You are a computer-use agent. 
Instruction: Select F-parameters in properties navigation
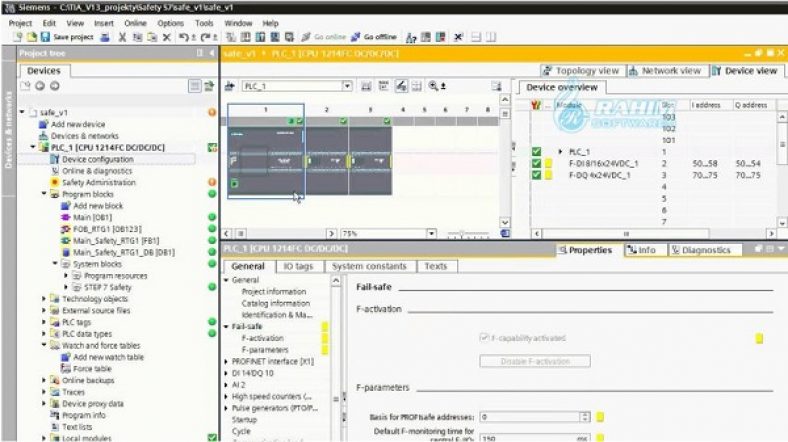[x=265, y=350]
